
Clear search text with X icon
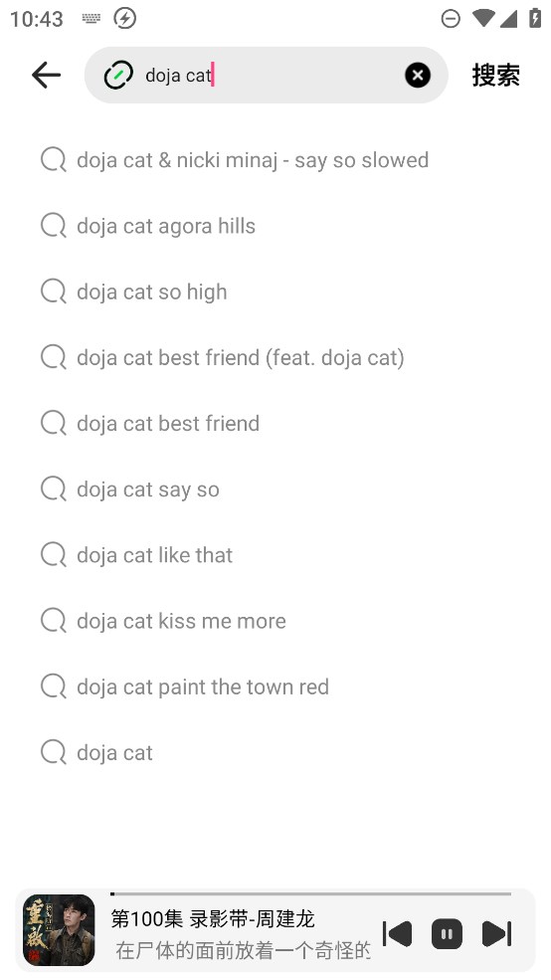(418, 76)
